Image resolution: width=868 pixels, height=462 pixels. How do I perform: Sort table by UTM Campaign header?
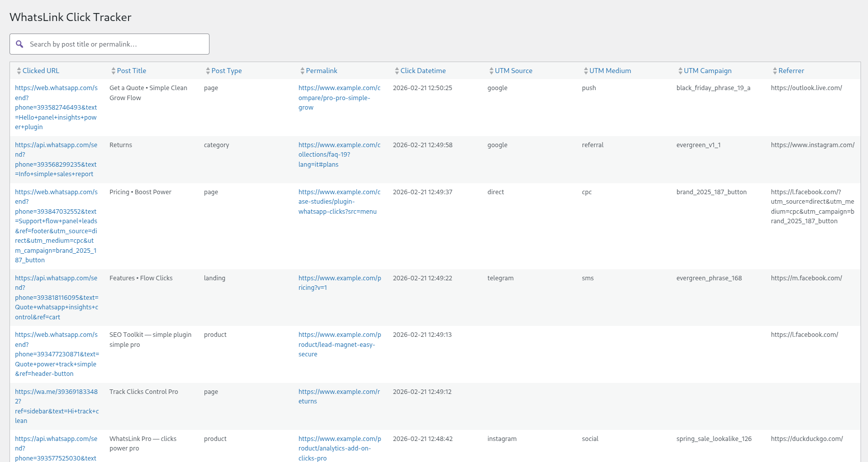pos(707,71)
